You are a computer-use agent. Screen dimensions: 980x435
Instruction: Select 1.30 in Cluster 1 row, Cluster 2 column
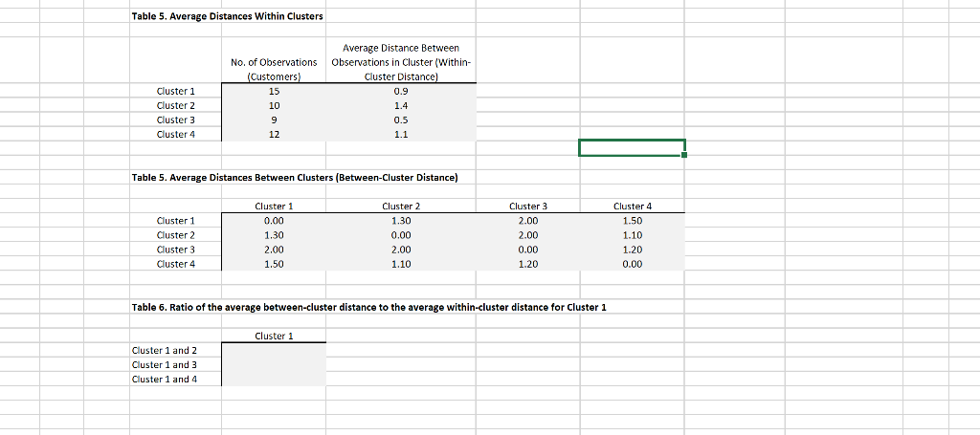(401, 221)
